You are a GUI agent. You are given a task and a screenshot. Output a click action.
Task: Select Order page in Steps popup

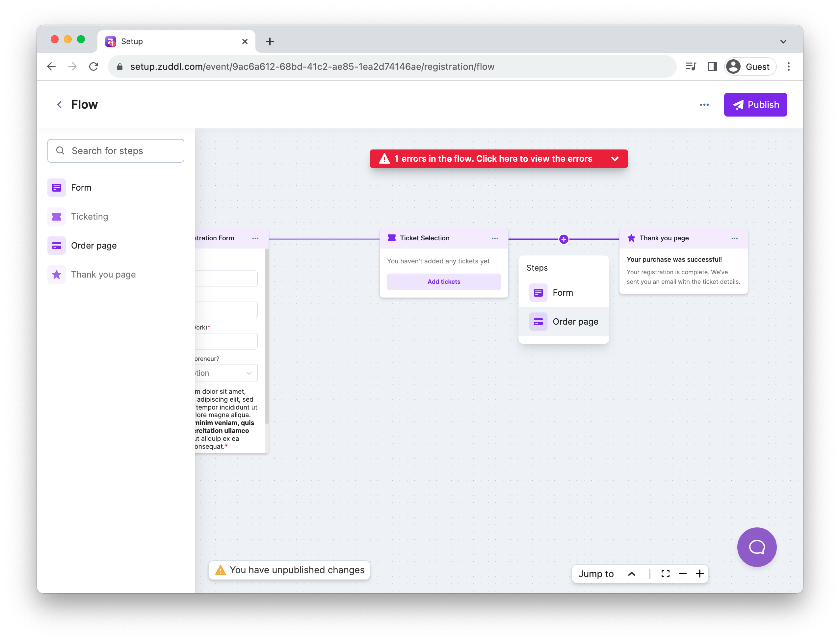(x=564, y=321)
